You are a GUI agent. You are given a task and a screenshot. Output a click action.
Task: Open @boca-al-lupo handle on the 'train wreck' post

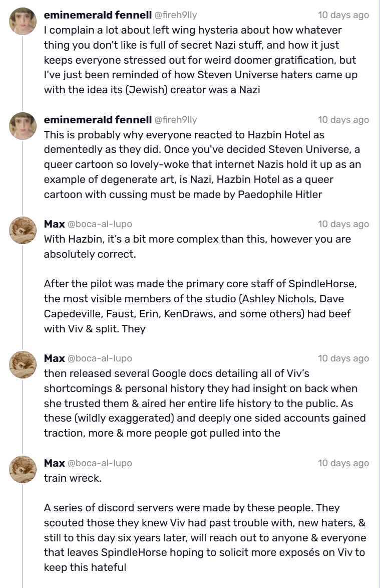[100, 463]
